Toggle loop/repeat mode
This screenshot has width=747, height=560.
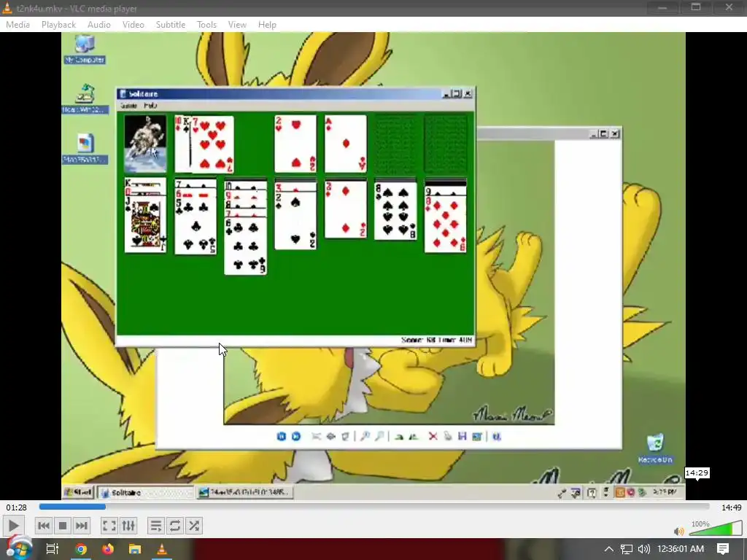[x=175, y=526]
